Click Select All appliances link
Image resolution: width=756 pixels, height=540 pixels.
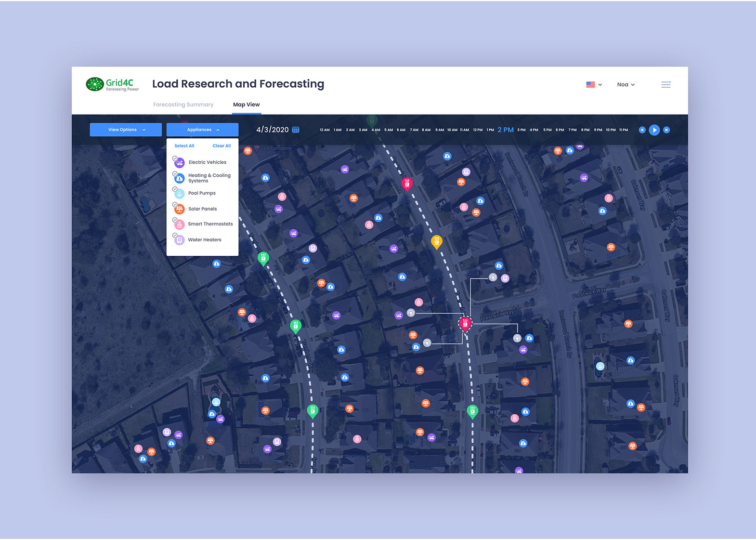coord(184,146)
